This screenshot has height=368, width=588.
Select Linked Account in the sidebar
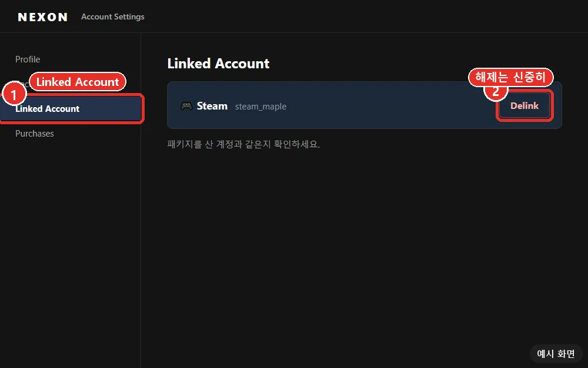click(x=71, y=109)
